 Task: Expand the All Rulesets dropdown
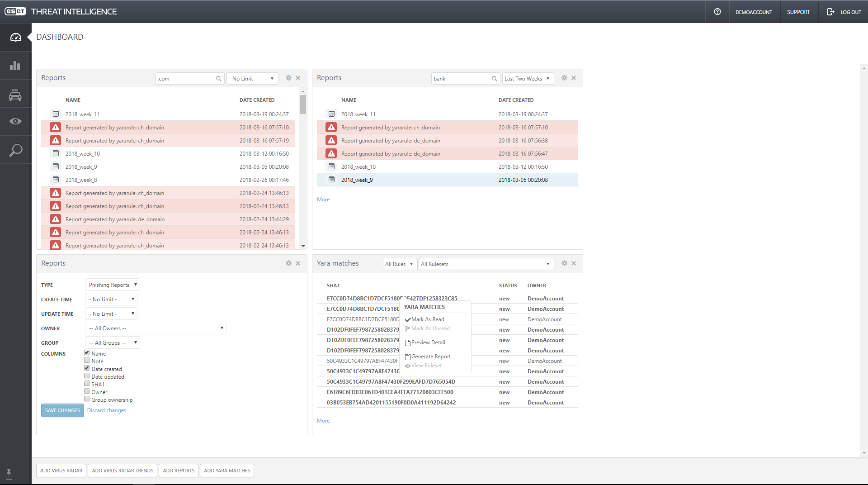coord(486,264)
